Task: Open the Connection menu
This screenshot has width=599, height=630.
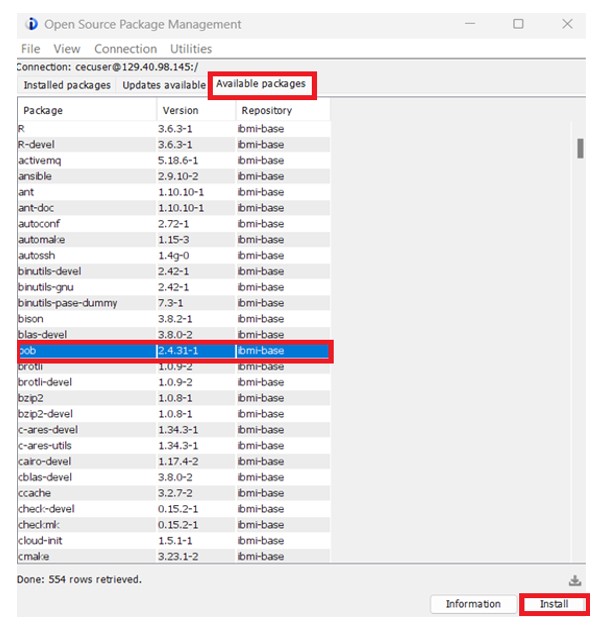Action: pos(125,49)
